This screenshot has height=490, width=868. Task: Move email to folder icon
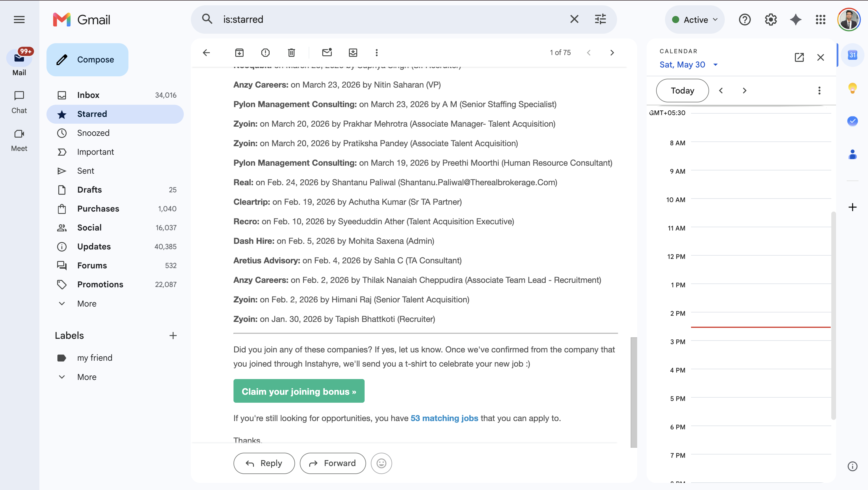point(353,53)
